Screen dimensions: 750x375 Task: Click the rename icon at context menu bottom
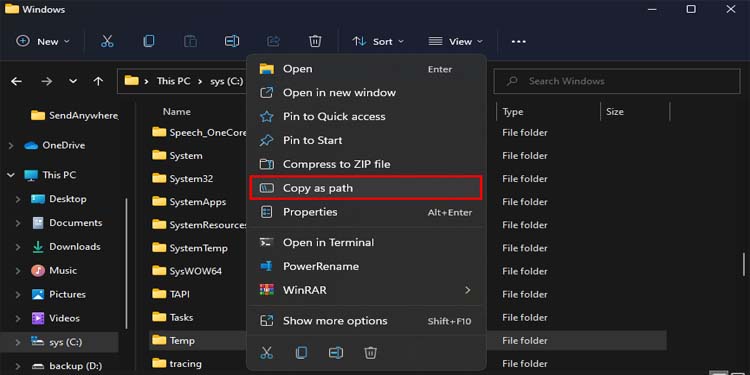tap(336, 353)
